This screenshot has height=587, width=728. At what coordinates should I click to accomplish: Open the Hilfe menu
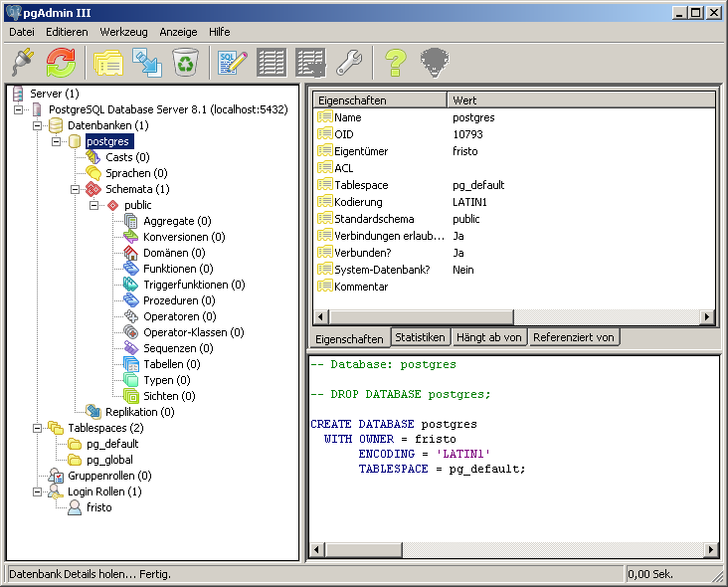coord(219,32)
